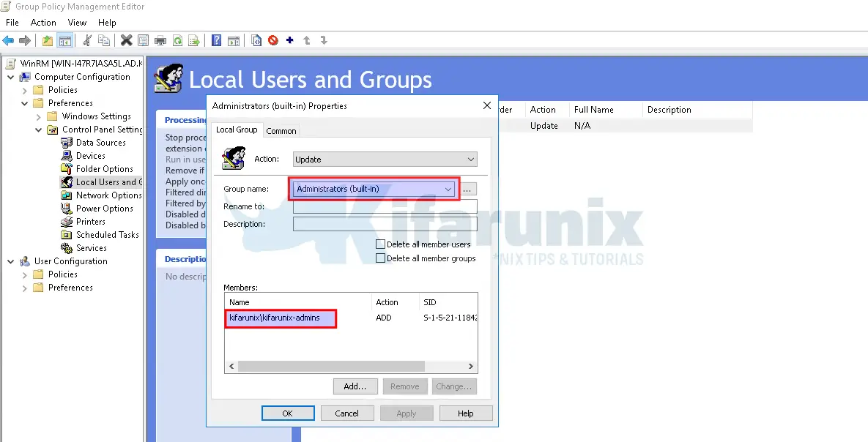Open the Action menu in the menu bar
The width and height of the screenshot is (868, 442).
tap(43, 22)
